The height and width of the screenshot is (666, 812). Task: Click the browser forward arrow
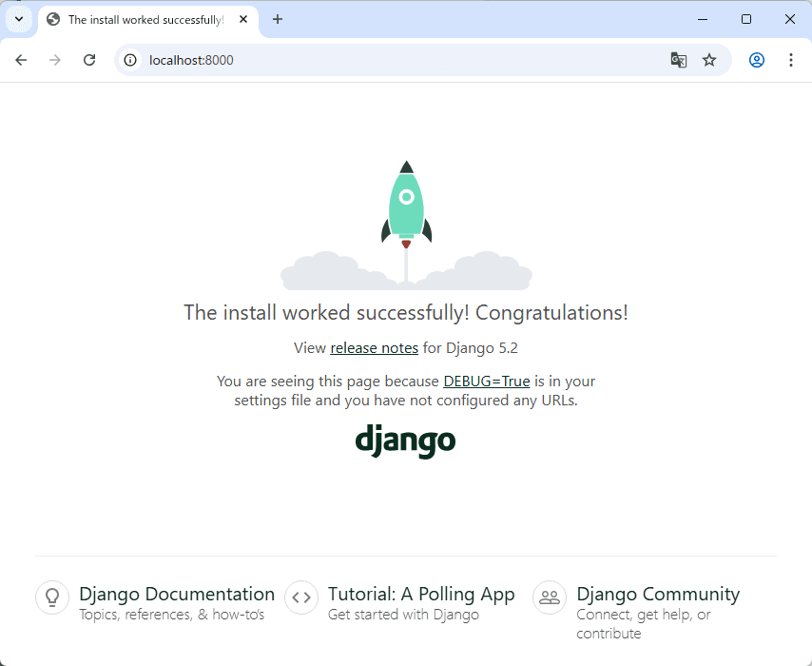coord(55,60)
